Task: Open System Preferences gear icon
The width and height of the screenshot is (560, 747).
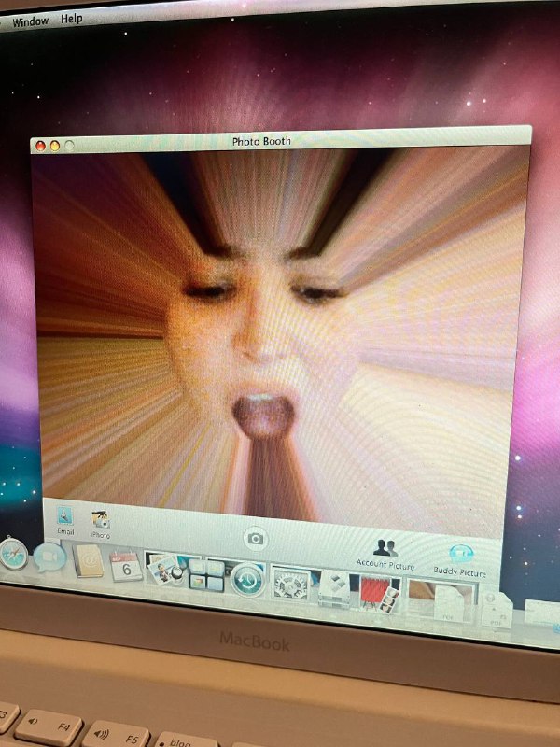Action: click(x=290, y=584)
